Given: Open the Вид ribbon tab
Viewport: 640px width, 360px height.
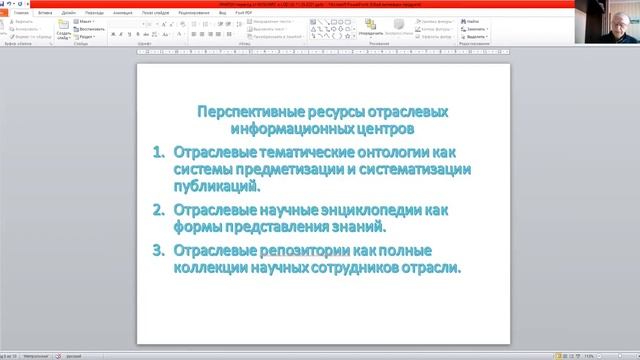Looking at the screenshot, I should pyautogui.click(x=222, y=13).
